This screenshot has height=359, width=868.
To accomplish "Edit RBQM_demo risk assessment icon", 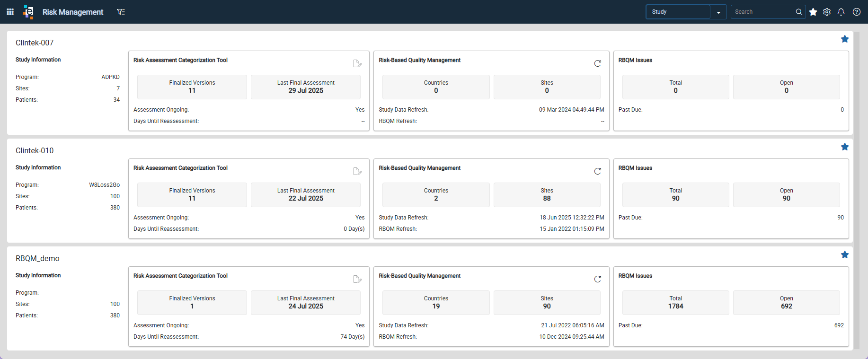I will click(x=357, y=279).
